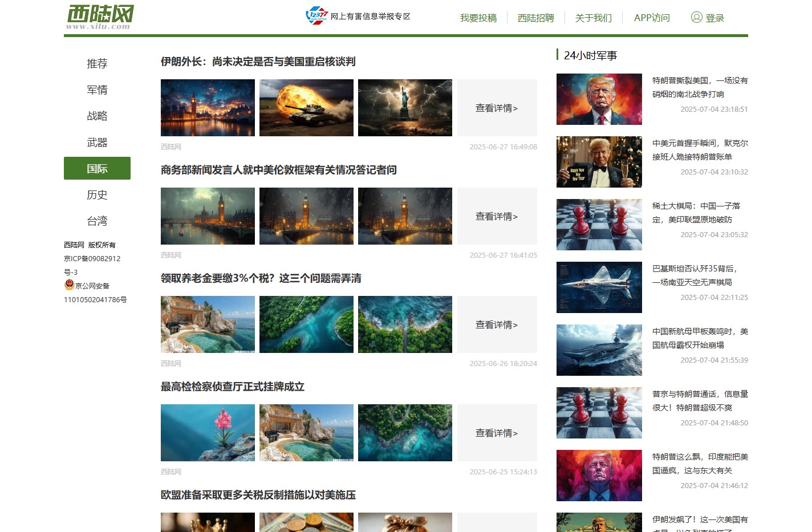The height and width of the screenshot is (532, 812).
Task: Open 特朗普撕裂美国，一场没有硝烟的南北战争打响
Action: click(700, 87)
